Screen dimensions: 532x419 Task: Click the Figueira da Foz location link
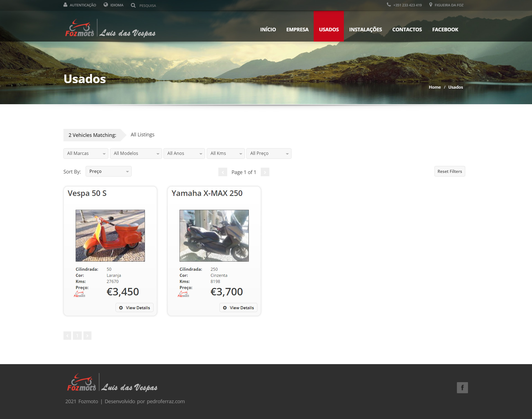click(x=449, y=5)
